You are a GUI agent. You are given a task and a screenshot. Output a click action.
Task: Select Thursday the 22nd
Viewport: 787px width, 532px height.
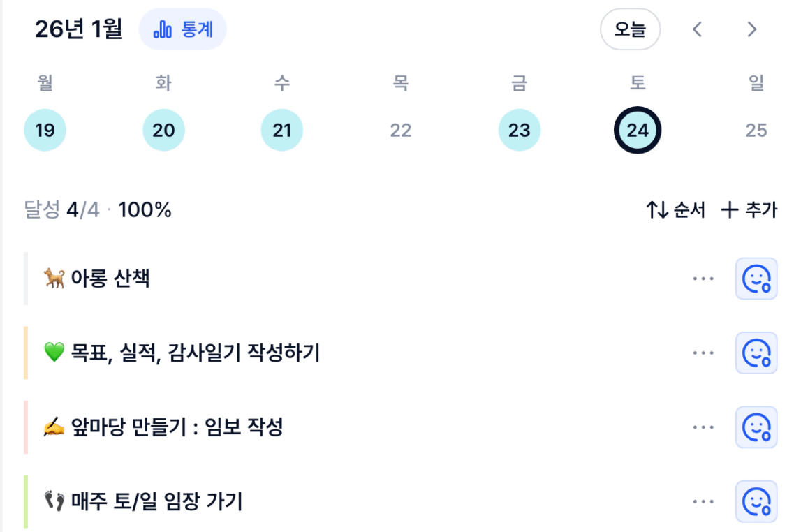tap(401, 131)
